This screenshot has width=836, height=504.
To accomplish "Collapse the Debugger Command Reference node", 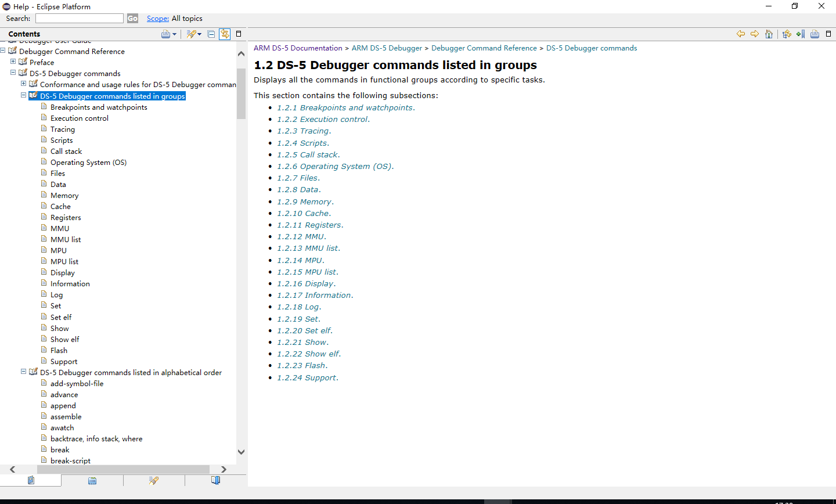I will [3, 51].
